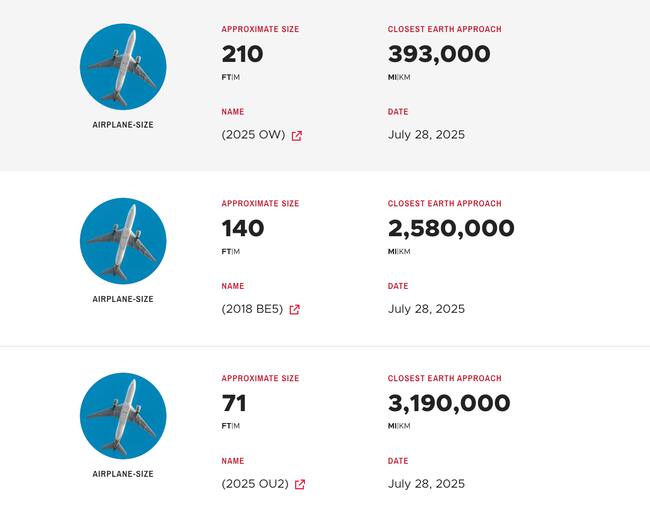Toggle the 2,580,000 distance to KM

(405, 252)
